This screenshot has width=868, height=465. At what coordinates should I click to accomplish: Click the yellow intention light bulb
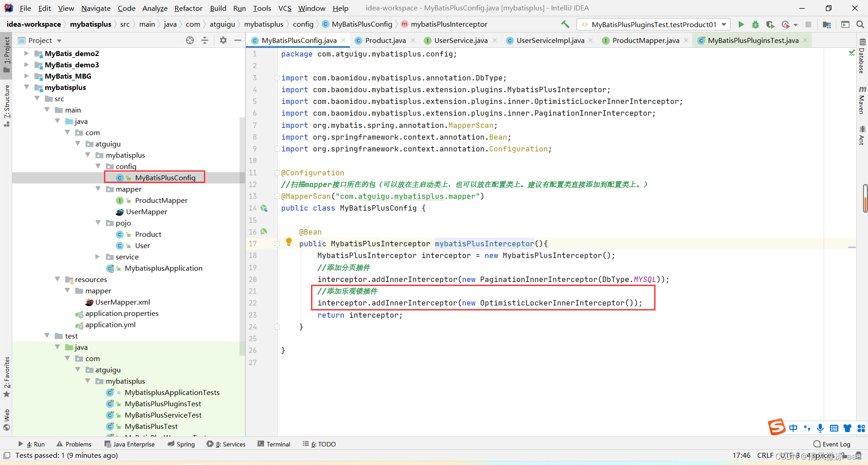[289, 242]
